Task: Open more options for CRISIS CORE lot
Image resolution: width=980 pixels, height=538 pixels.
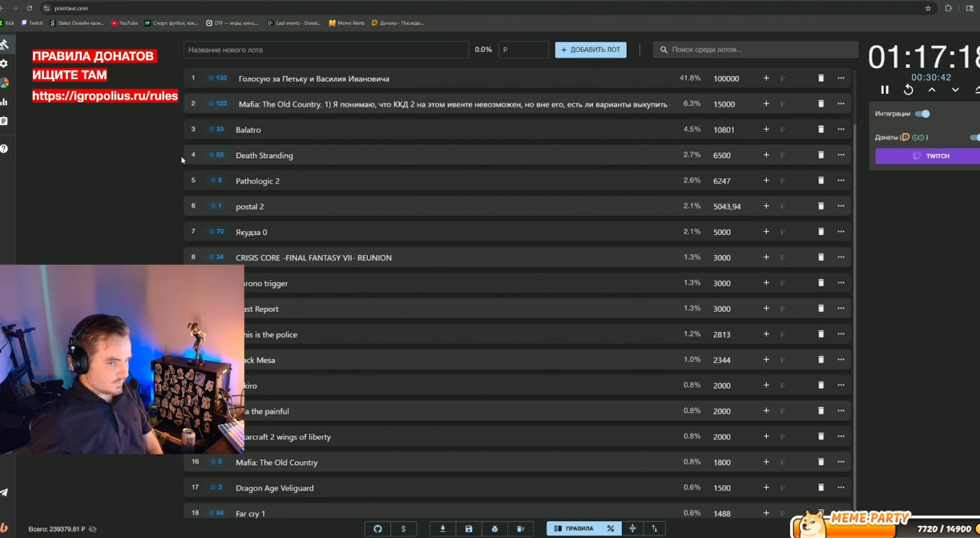Action: click(841, 257)
